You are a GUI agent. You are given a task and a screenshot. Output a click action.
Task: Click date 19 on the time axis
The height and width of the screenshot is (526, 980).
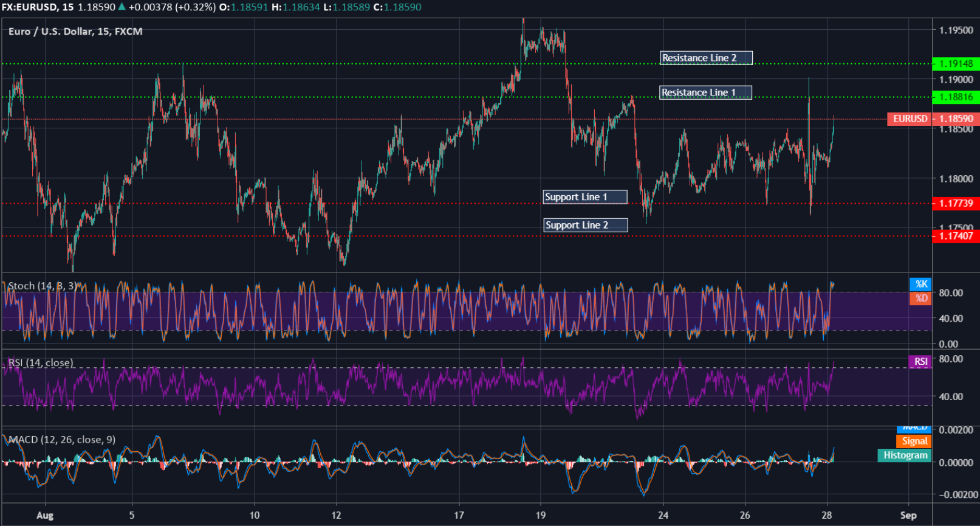[541, 515]
